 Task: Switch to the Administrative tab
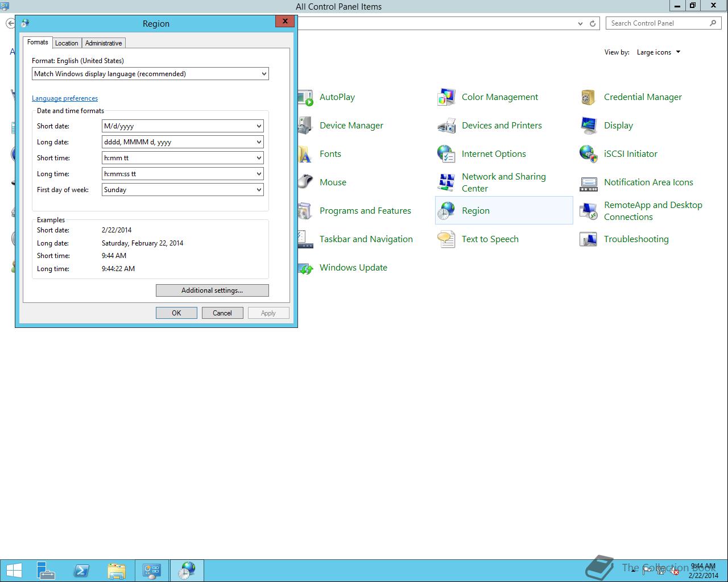[104, 43]
